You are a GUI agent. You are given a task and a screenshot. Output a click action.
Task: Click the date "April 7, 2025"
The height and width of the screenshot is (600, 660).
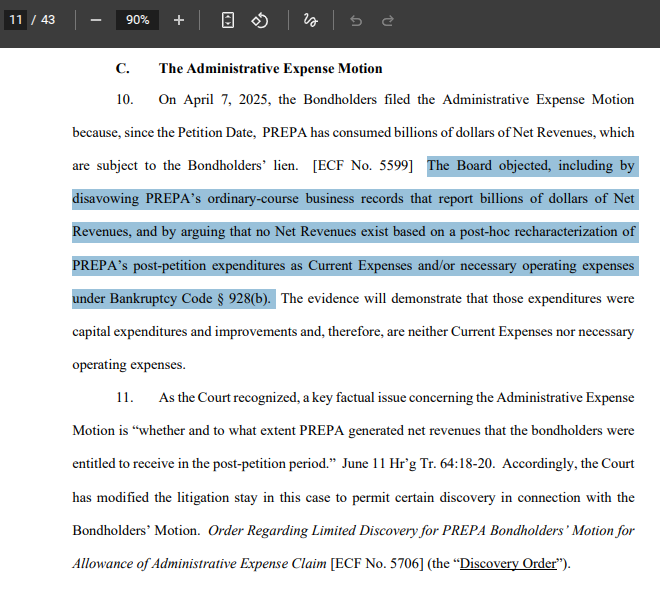pos(227,100)
